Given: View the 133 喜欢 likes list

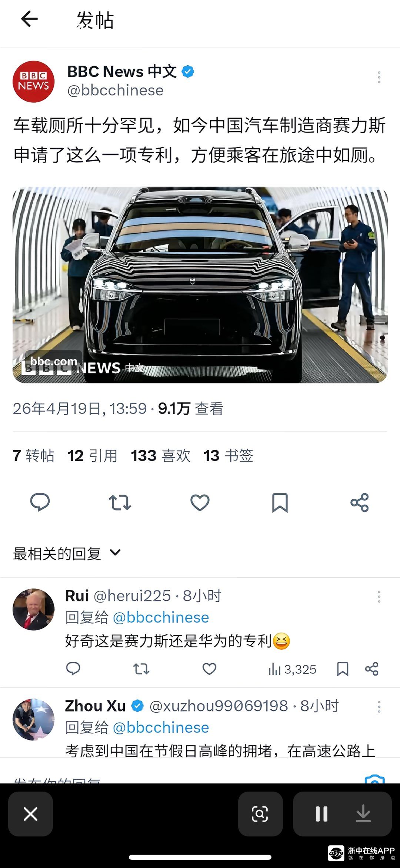Looking at the screenshot, I should click(160, 456).
